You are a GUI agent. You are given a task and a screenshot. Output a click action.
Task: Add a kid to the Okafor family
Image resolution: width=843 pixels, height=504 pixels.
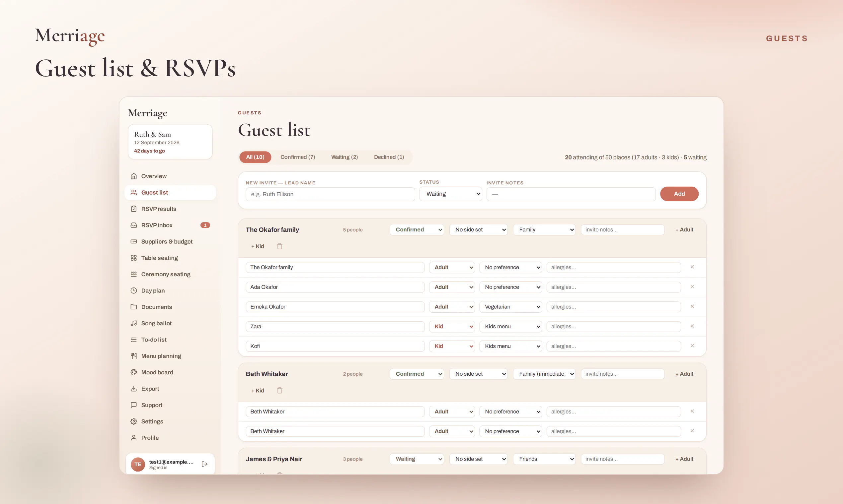point(257,246)
